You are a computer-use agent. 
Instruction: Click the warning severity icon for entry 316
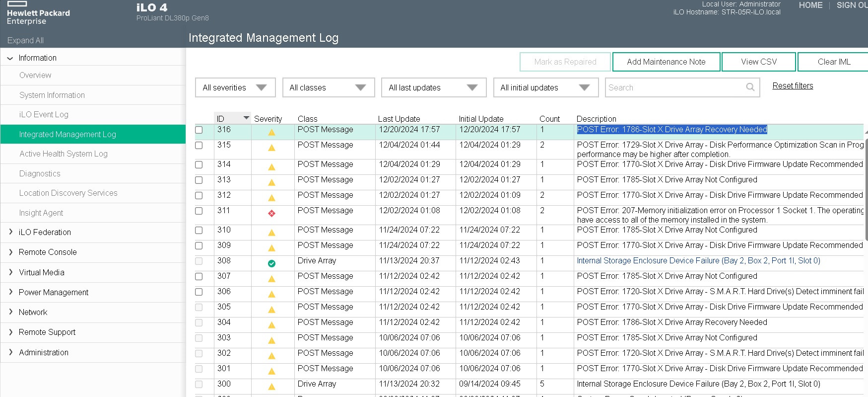coord(271,132)
